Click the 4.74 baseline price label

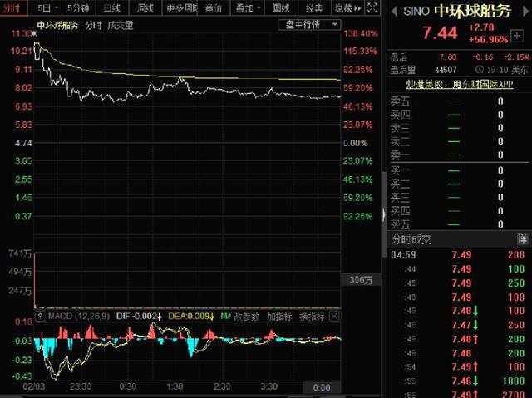pos(23,143)
